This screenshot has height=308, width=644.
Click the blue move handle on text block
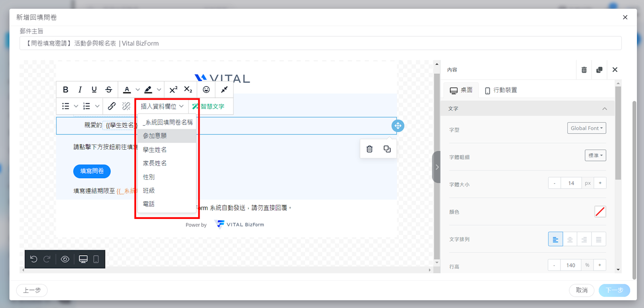click(398, 126)
